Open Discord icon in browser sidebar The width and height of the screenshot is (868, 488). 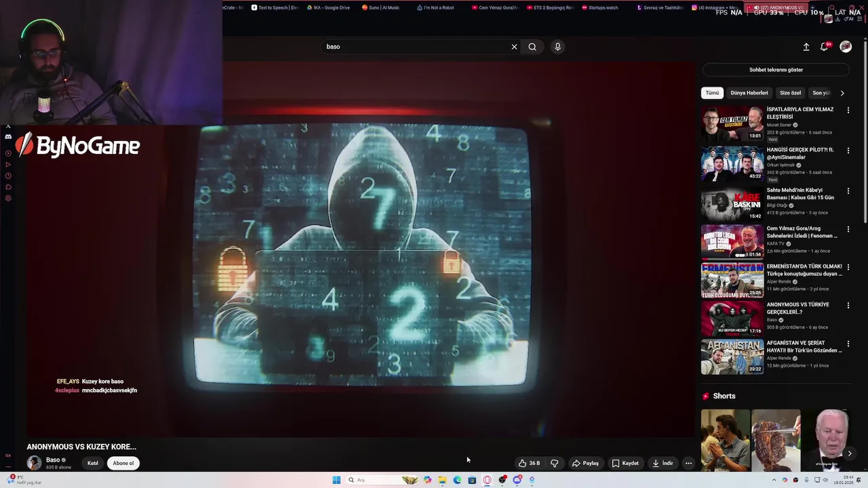click(x=8, y=137)
